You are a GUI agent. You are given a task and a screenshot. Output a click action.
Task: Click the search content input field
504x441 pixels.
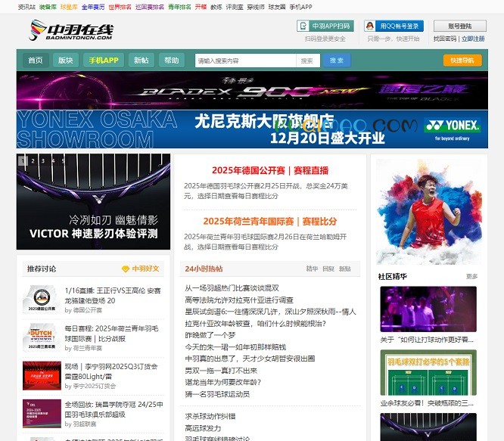(246, 61)
